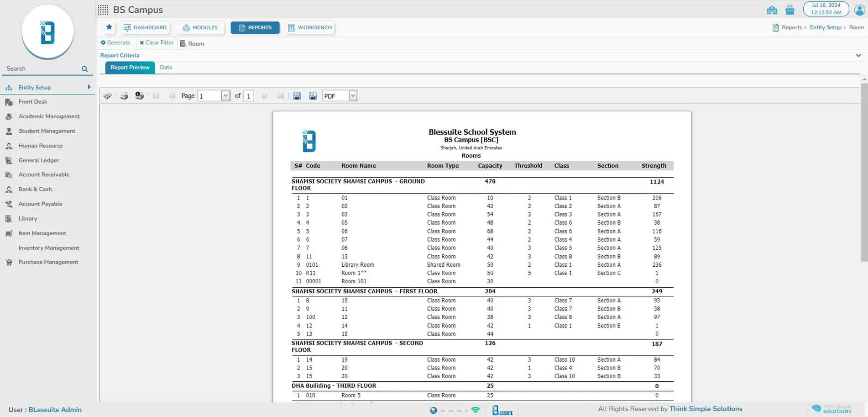
Task: Open the Workbench tab
Action: 310,28
